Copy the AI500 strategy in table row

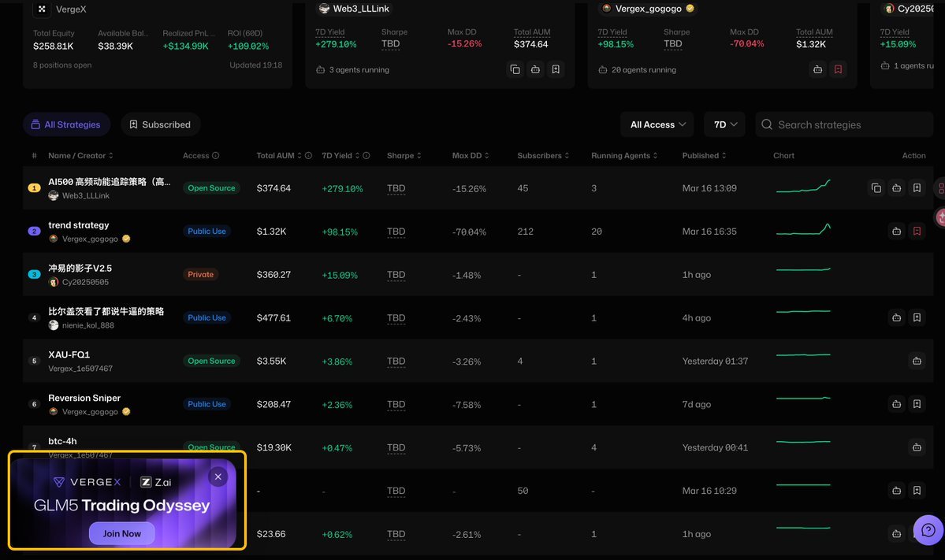pos(876,188)
